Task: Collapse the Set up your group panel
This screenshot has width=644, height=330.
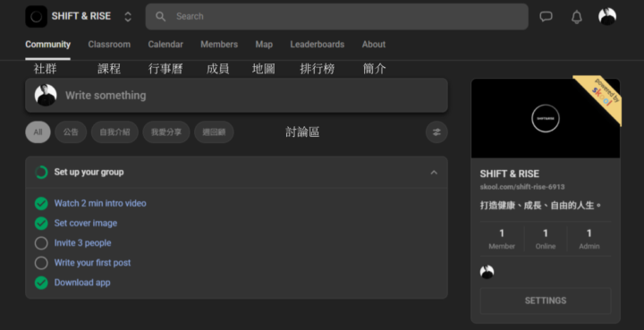Action: point(434,173)
